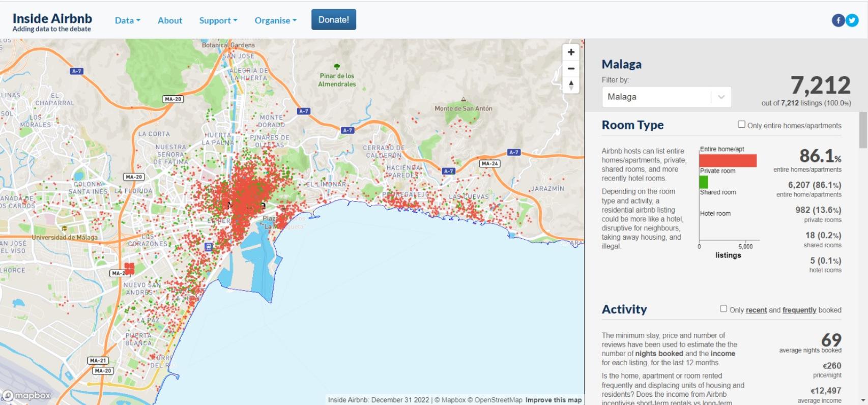Image resolution: width=868 pixels, height=405 pixels.
Task: Open the Facebook share icon
Action: pyautogui.click(x=838, y=20)
